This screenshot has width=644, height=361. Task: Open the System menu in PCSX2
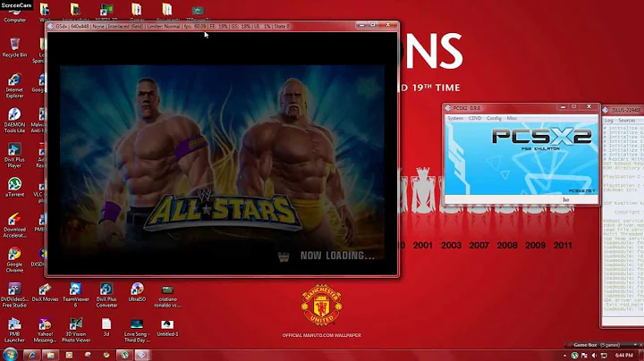(x=455, y=118)
